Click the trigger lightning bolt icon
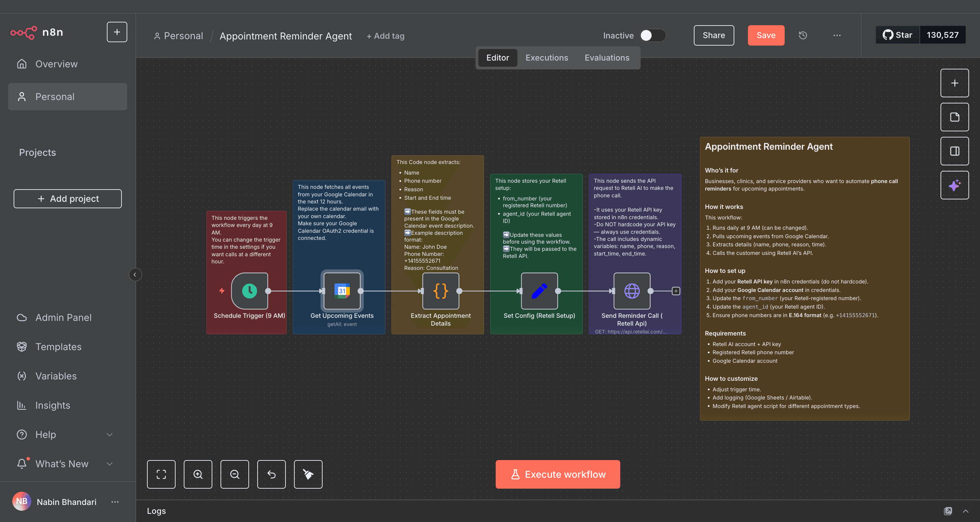Viewport: 980px width, 522px height. 222,291
